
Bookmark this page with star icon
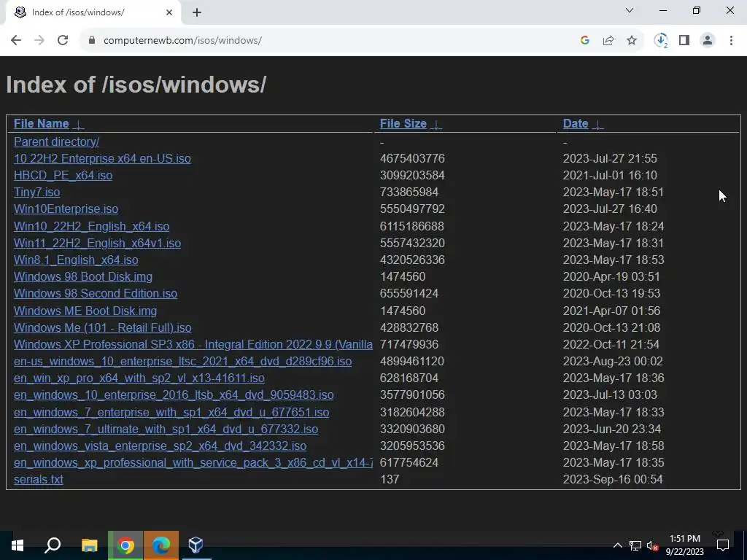[x=632, y=41]
